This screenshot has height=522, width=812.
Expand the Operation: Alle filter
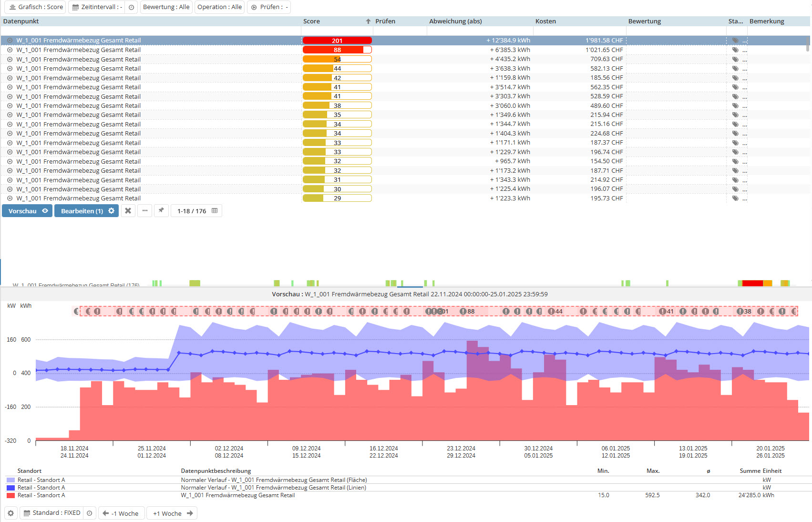(219, 7)
